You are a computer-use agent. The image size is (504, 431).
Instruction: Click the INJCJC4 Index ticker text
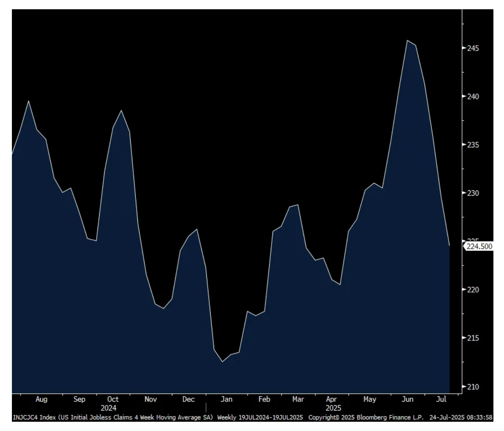[34, 417]
